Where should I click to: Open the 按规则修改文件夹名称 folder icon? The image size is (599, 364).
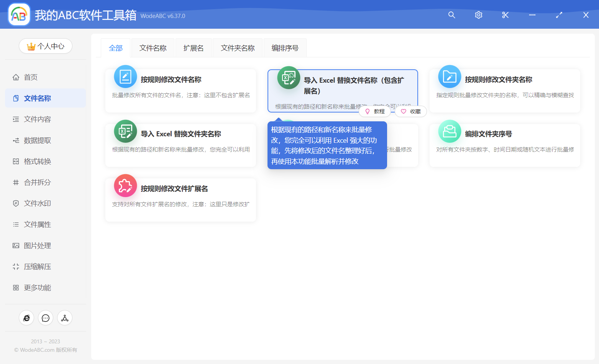[449, 76]
